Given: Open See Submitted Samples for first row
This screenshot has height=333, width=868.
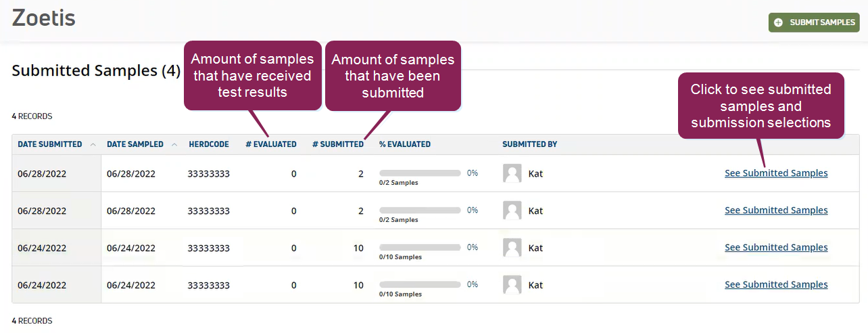Looking at the screenshot, I should pyautogui.click(x=776, y=173).
